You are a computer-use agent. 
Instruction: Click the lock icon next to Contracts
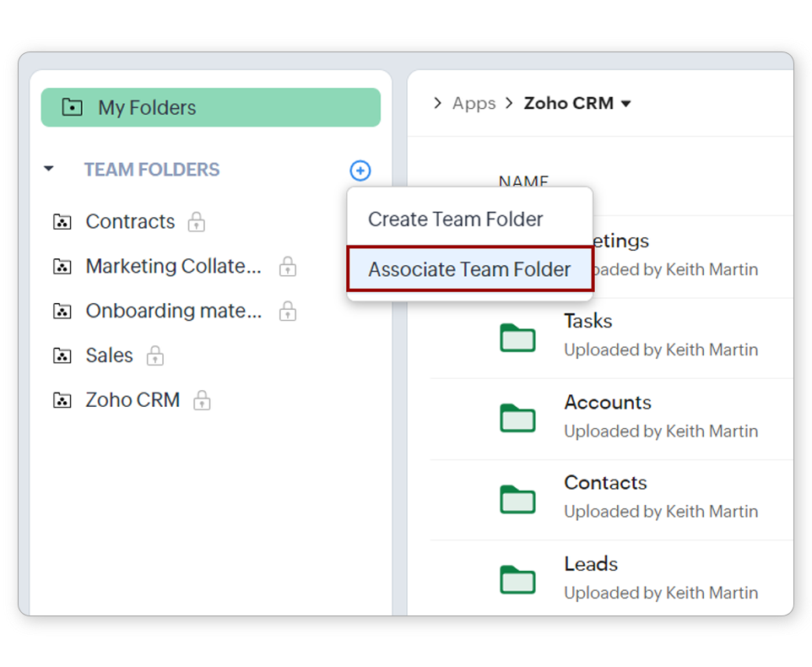pyautogui.click(x=196, y=222)
